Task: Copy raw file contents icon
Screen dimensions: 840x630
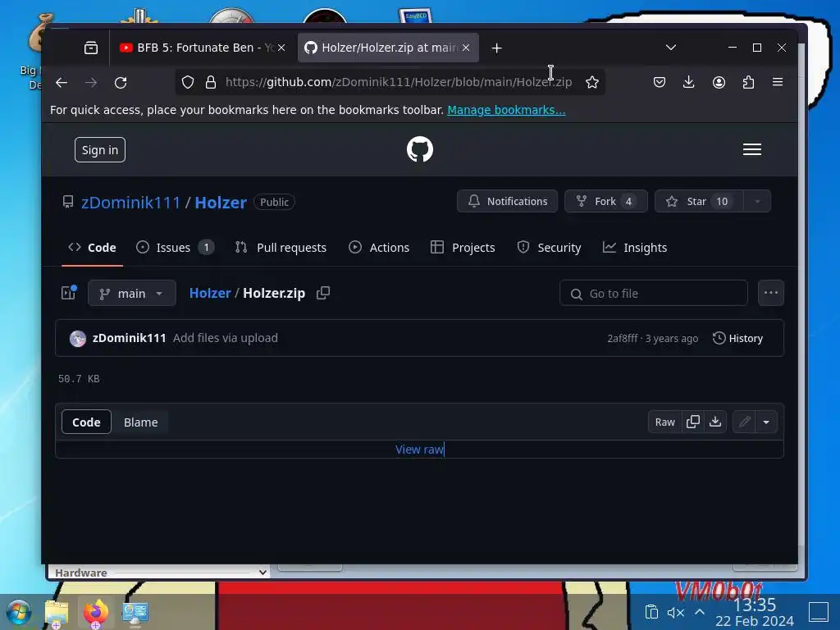Action: [692, 422]
